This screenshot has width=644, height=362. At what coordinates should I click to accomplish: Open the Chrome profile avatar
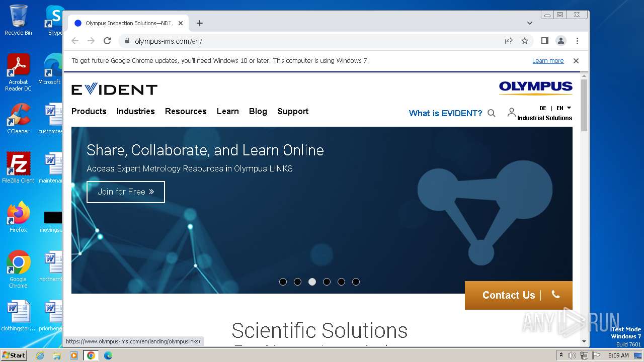coord(561,41)
